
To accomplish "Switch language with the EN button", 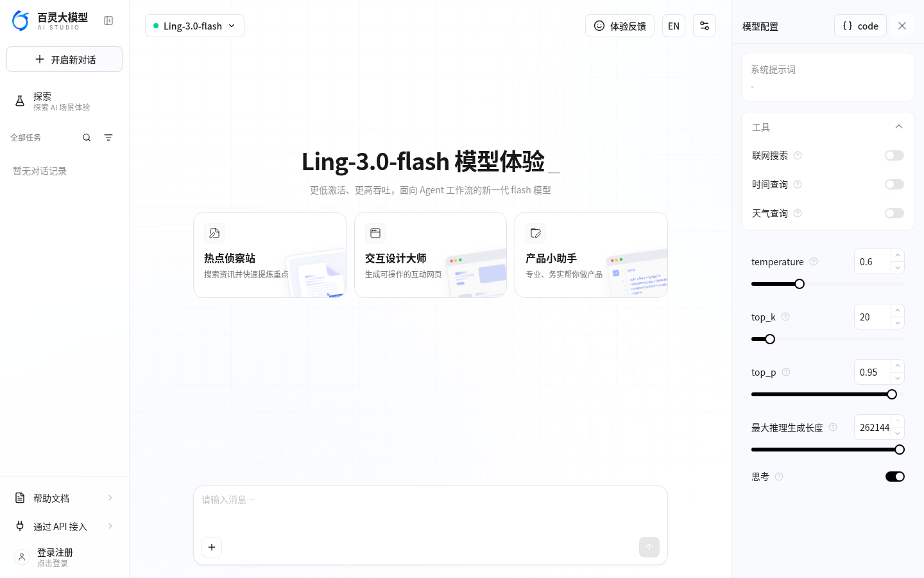I will pos(674,26).
